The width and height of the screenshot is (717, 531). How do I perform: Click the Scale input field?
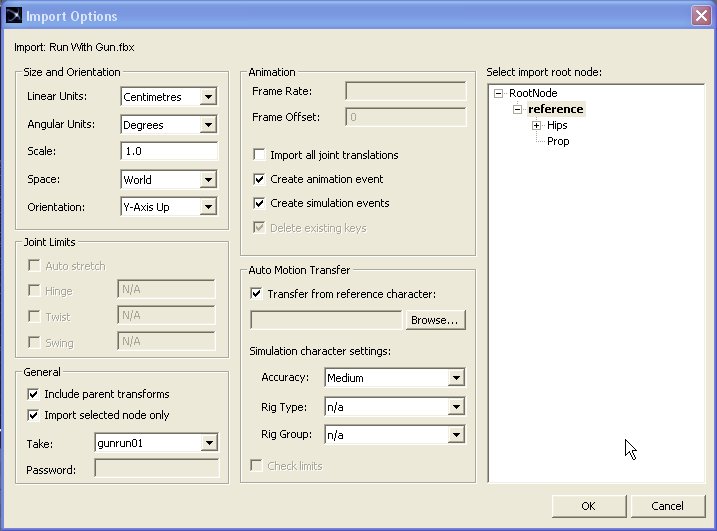169,151
